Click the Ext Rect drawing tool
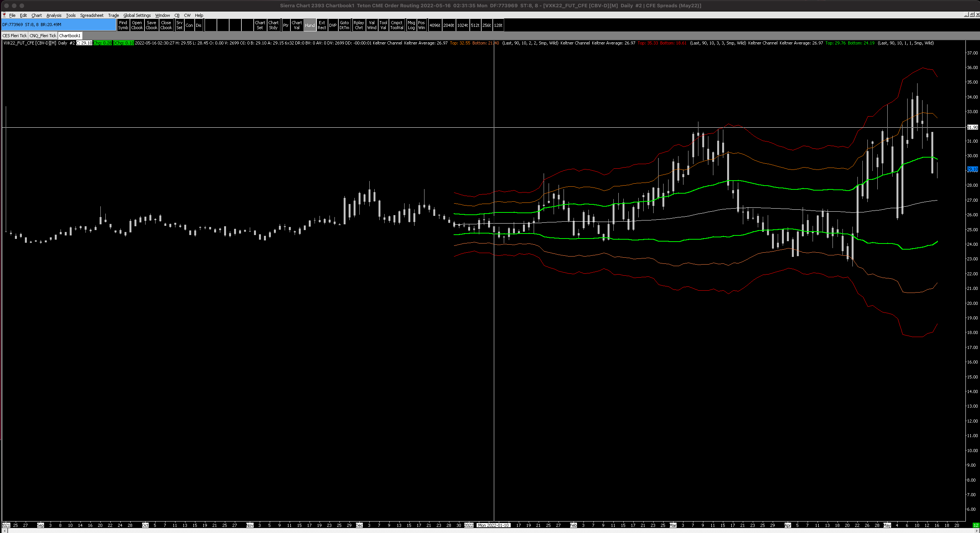Viewport: 980px width, 533px height. pyautogui.click(x=322, y=25)
